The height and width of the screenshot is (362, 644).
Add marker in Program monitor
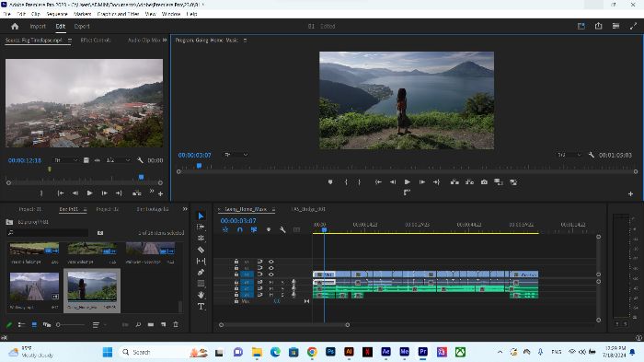point(330,181)
